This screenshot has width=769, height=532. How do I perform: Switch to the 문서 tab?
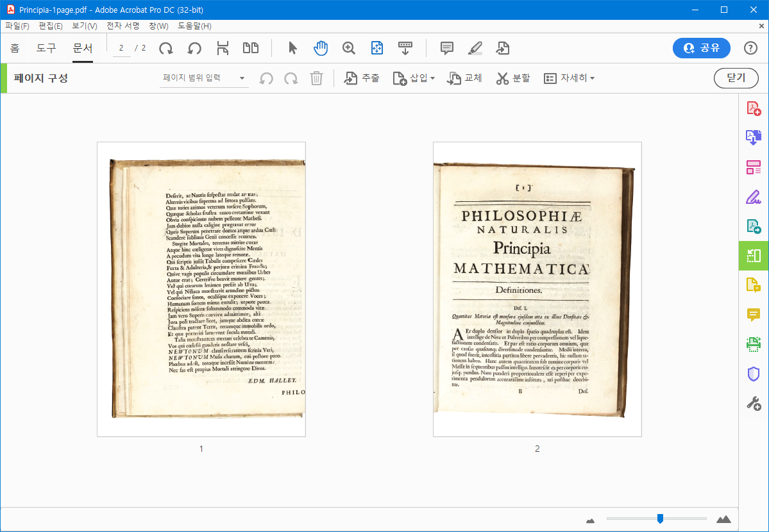[82, 48]
